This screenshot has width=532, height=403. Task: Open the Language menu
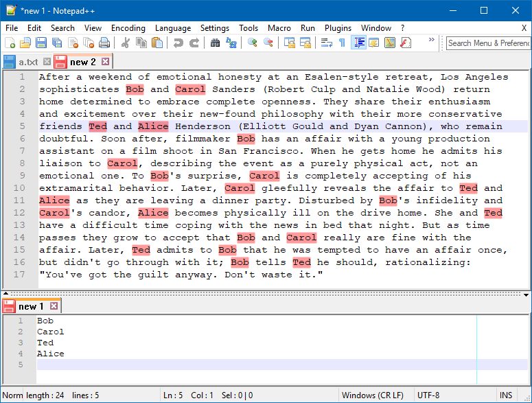point(173,28)
